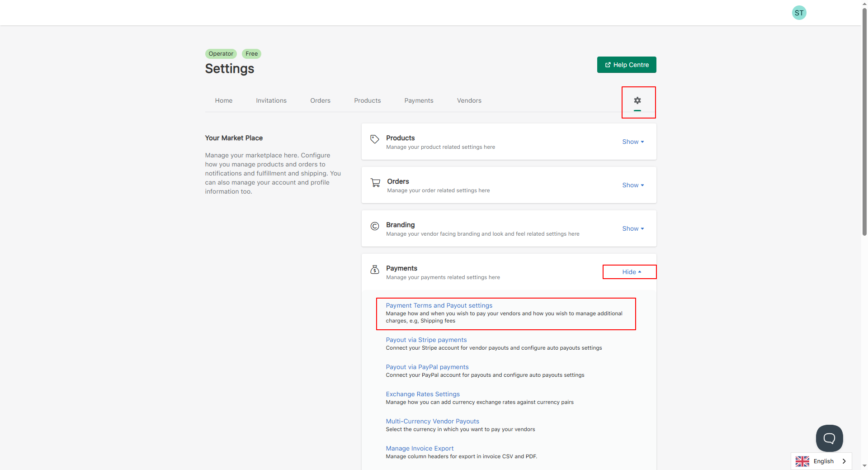The image size is (868, 470).
Task: Click the Free plan badge
Action: click(252, 53)
